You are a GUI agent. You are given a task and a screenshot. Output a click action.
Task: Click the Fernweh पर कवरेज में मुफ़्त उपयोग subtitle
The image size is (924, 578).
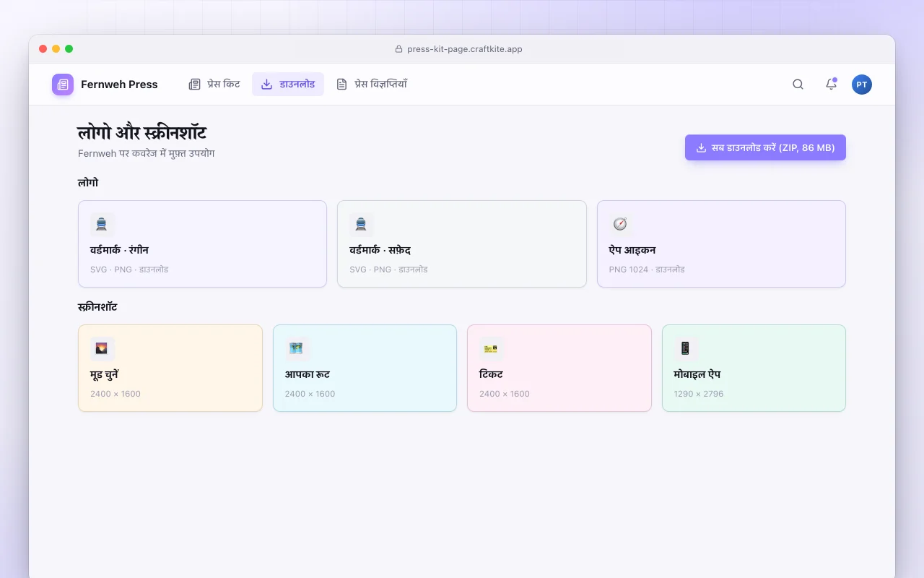[x=147, y=153]
